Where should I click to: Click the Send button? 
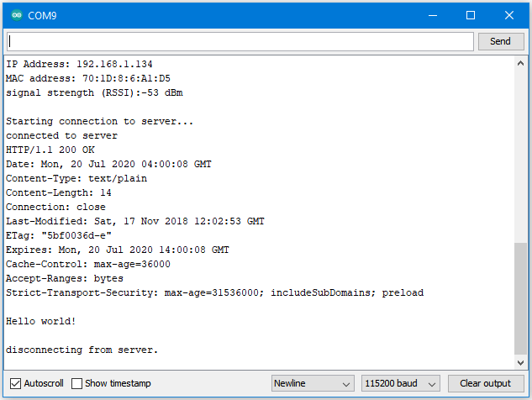click(x=501, y=41)
